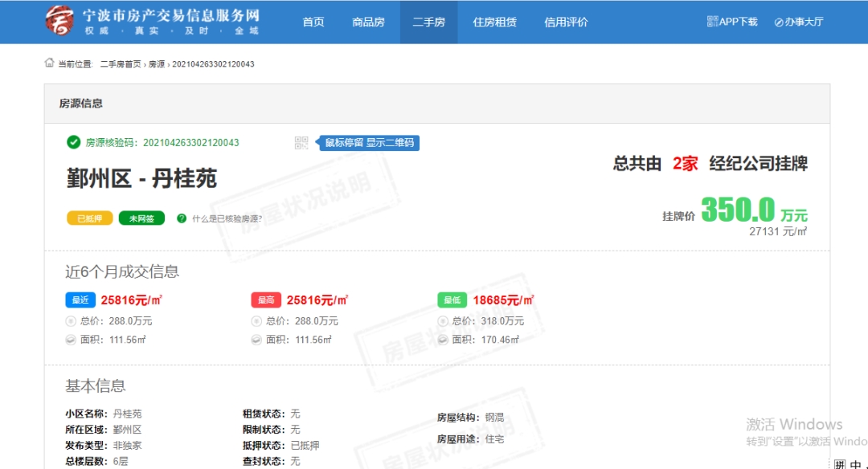Screen dimensions: 868x469
Task: Click the home icon in breadcrumb
Action: click(49, 63)
